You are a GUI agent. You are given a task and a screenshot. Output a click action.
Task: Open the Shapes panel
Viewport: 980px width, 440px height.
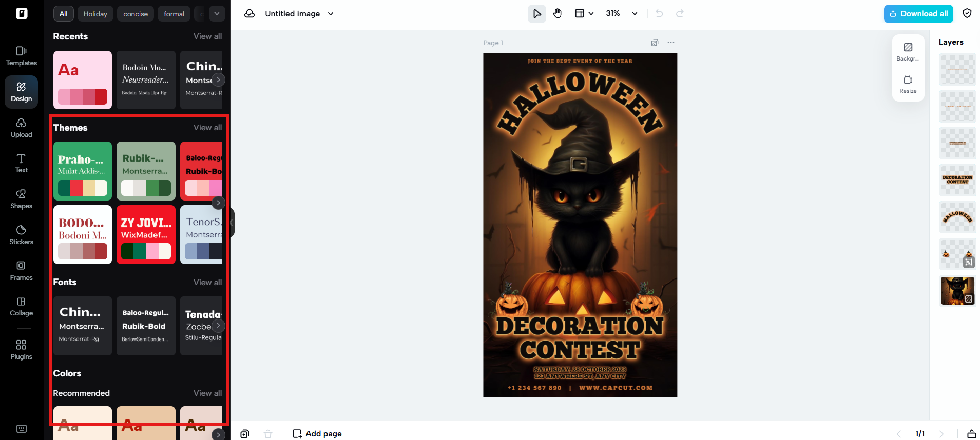tap(22, 199)
